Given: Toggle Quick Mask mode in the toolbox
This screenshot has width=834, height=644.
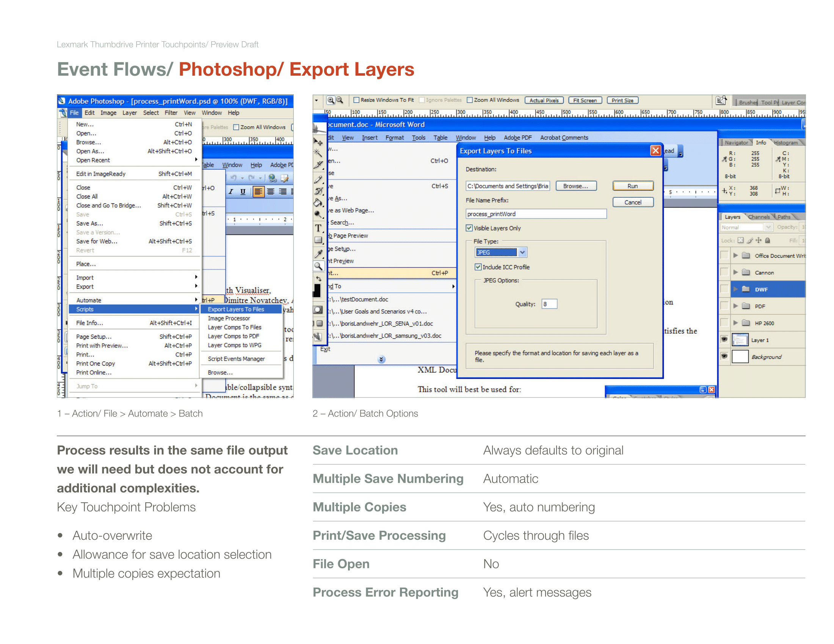Looking at the screenshot, I should pyautogui.click(x=318, y=309).
